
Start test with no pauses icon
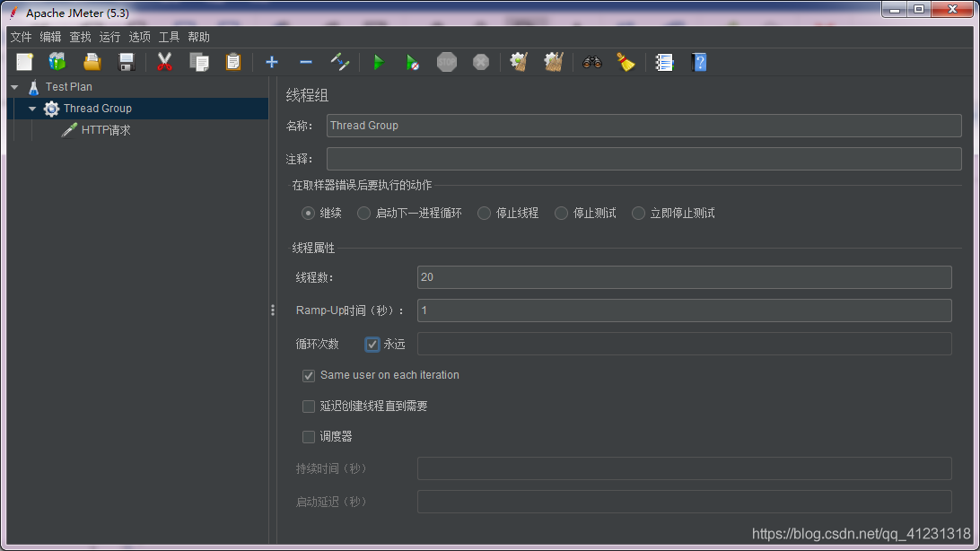point(413,62)
